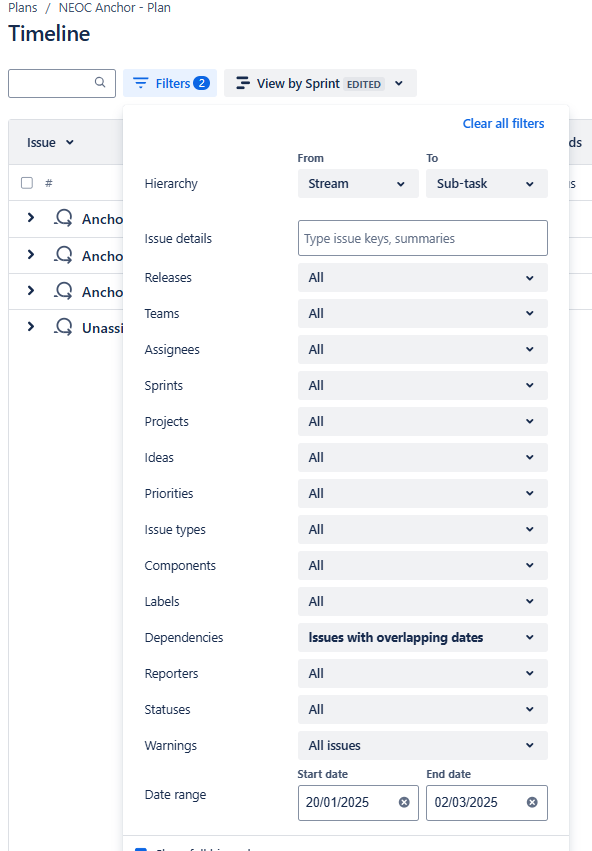Open the Issue types filter dropdown
The image size is (592, 851).
(x=423, y=529)
